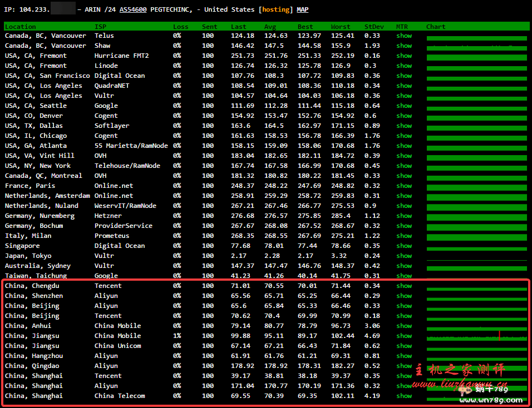Show MTR for China, Chengdu Tencent
The image size is (532, 408).
pos(404,286)
